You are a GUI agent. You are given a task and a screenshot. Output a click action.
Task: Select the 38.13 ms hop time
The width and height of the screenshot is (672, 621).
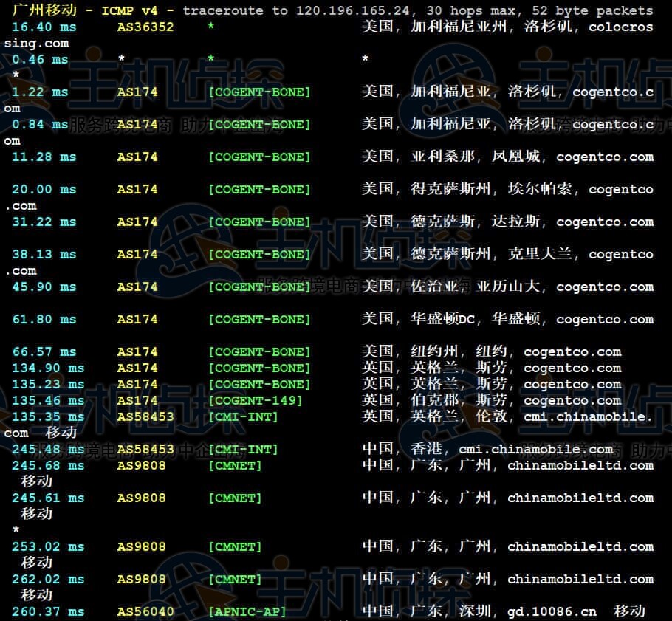tap(44, 255)
